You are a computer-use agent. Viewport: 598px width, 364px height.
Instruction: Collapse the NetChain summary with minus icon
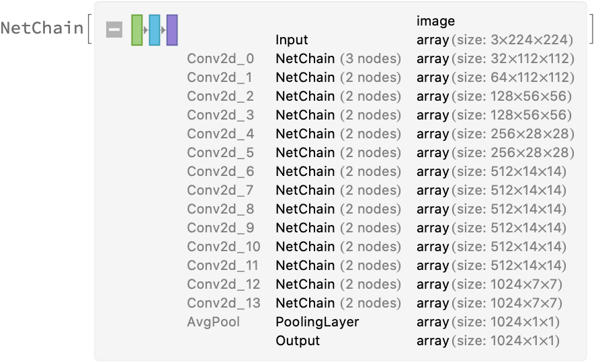tap(114, 30)
